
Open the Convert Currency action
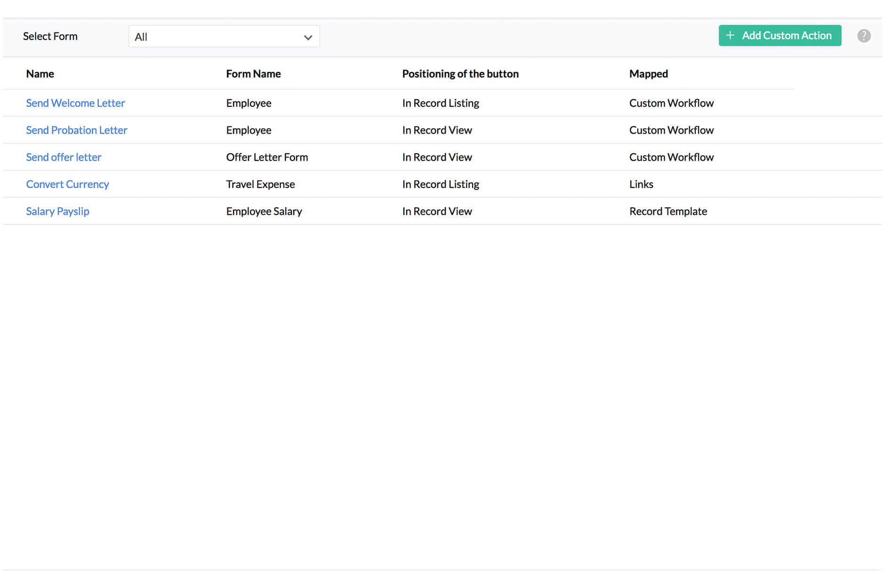pyautogui.click(x=67, y=184)
